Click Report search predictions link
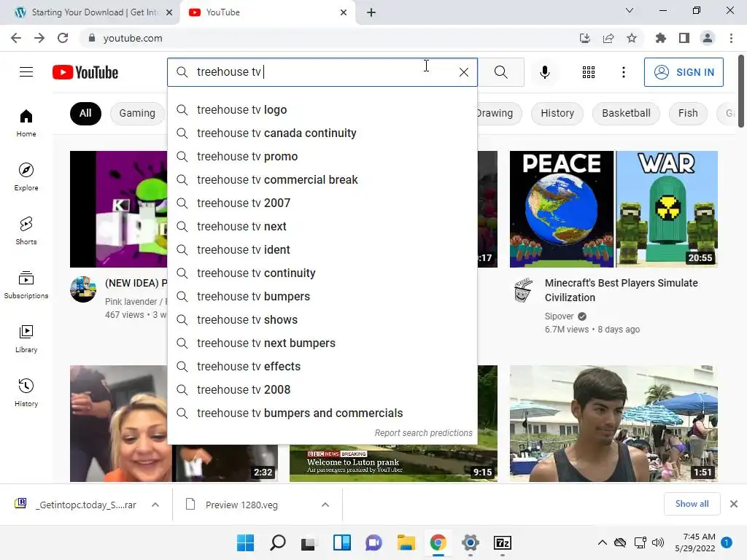 (423, 433)
